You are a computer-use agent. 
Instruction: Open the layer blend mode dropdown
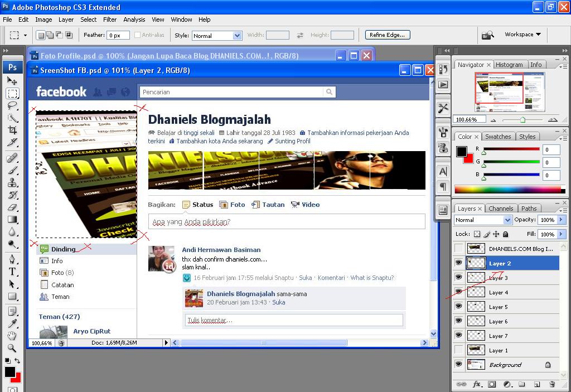(x=483, y=220)
